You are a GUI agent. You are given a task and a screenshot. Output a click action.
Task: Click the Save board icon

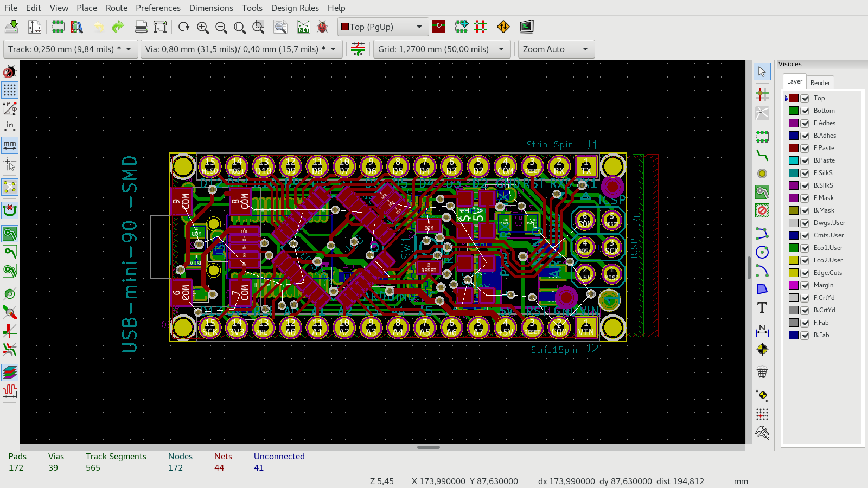11,27
